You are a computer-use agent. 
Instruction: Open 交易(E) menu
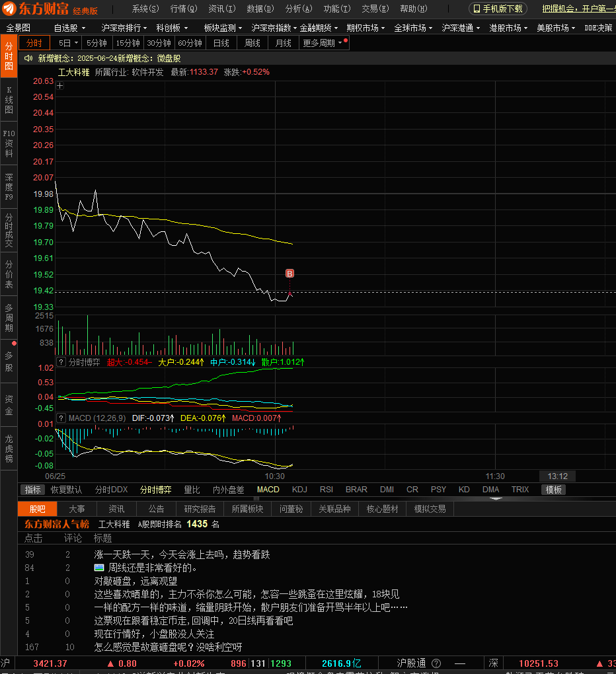(x=375, y=9)
